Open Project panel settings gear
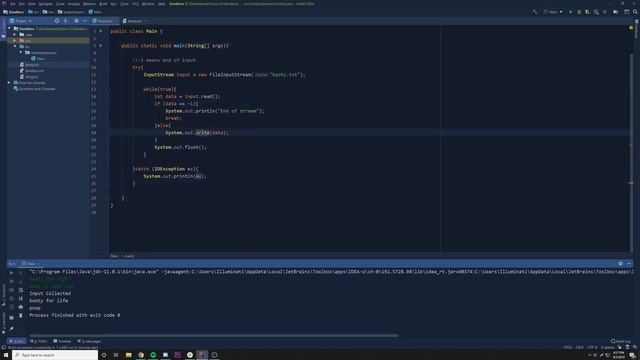The width and height of the screenshot is (640, 360). pyautogui.click(x=76, y=21)
